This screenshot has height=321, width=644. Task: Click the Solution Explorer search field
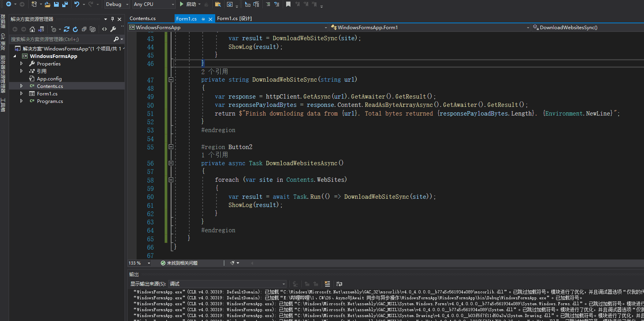point(61,39)
